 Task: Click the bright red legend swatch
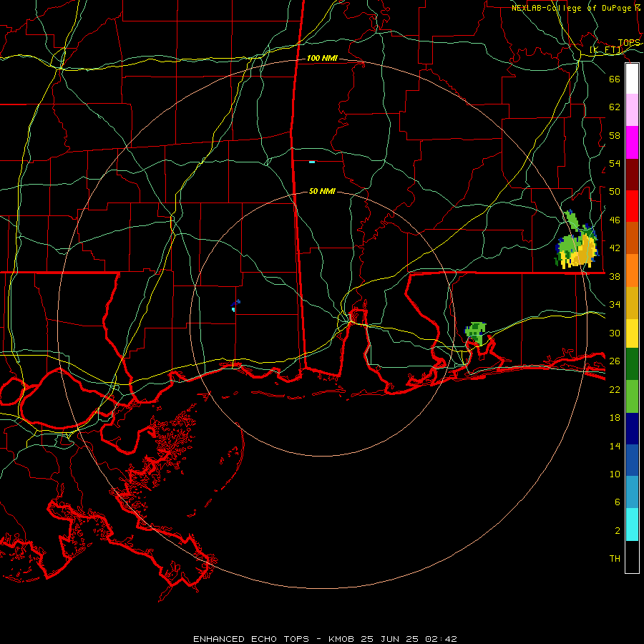point(632,206)
